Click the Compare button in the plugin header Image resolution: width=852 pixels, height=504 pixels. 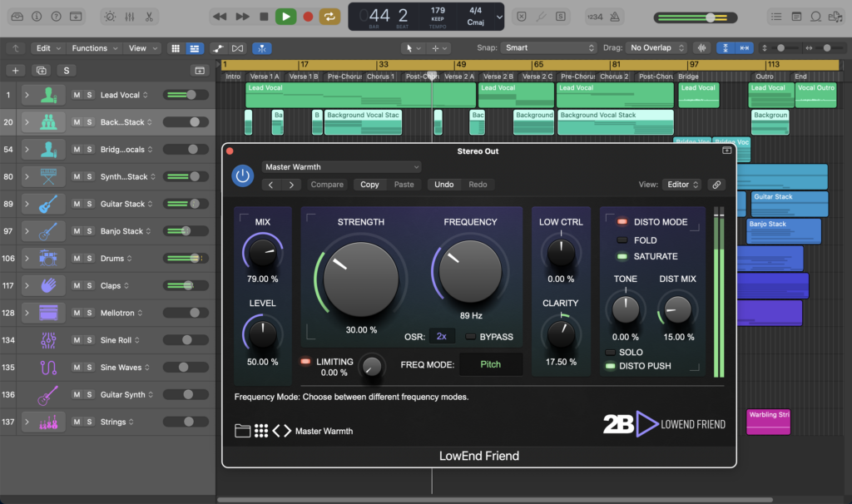tap(327, 184)
